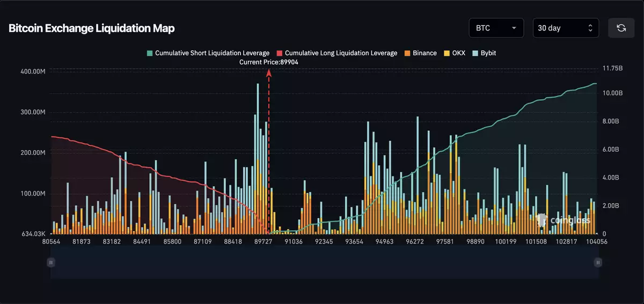Click the right range handle grip icon
The height and width of the screenshot is (304, 644).
point(598,262)
